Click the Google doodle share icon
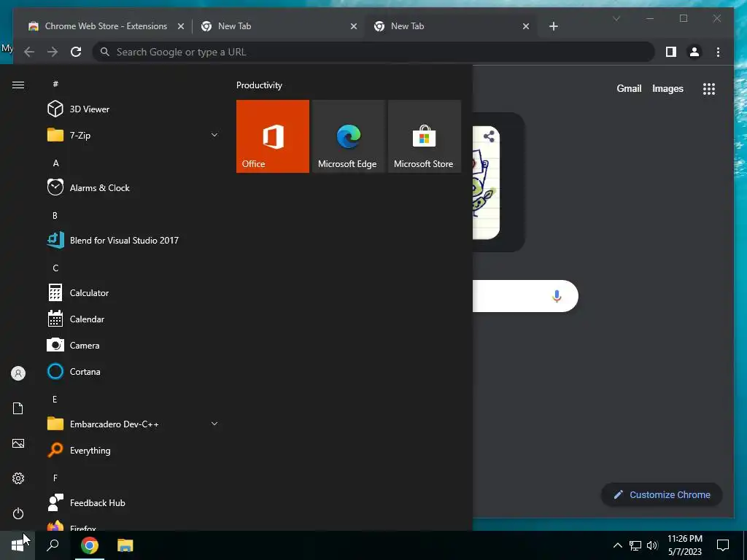Screen dimensions: 747x560 (489, 136)
